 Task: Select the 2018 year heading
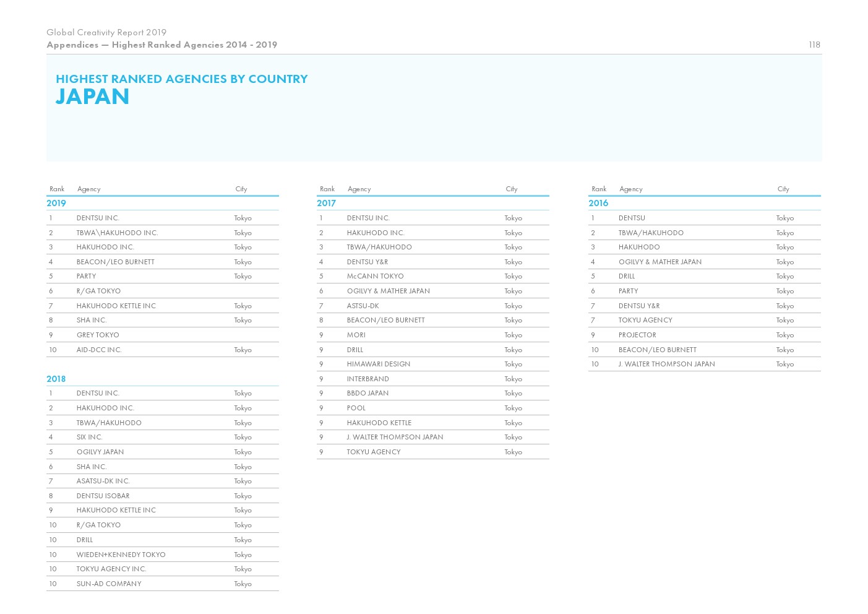56,379
